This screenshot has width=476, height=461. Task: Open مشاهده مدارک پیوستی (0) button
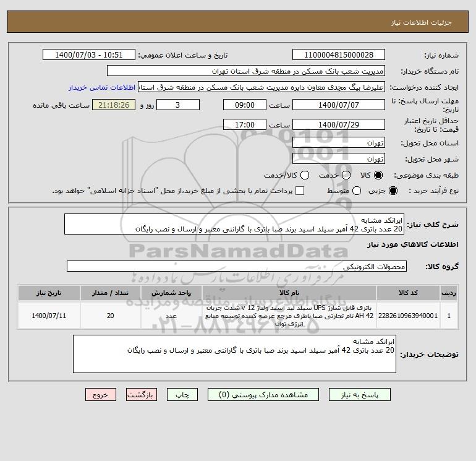pyautogui.click(x=263, y=394)
